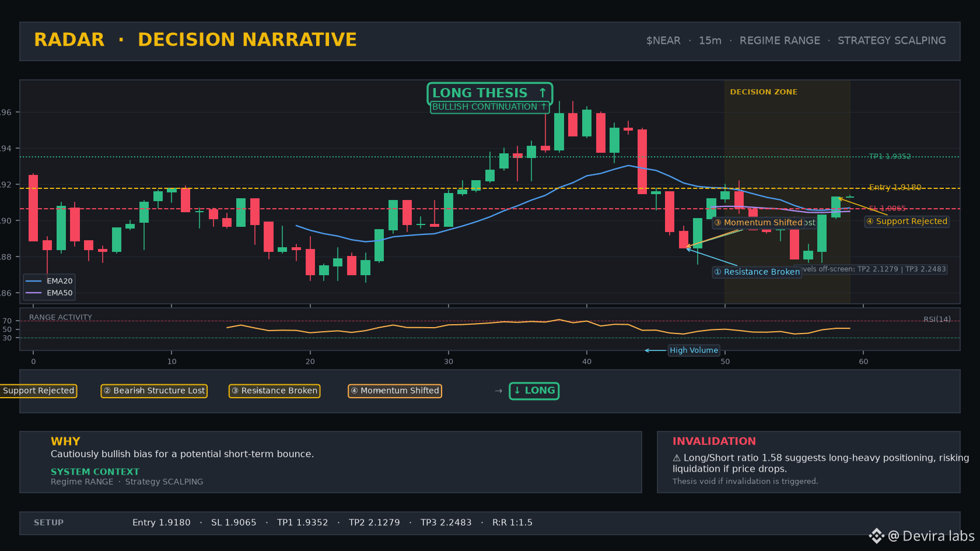980x551 pixels.
Task: Click REGIME RANGE in the header
Action: [780, 41]
